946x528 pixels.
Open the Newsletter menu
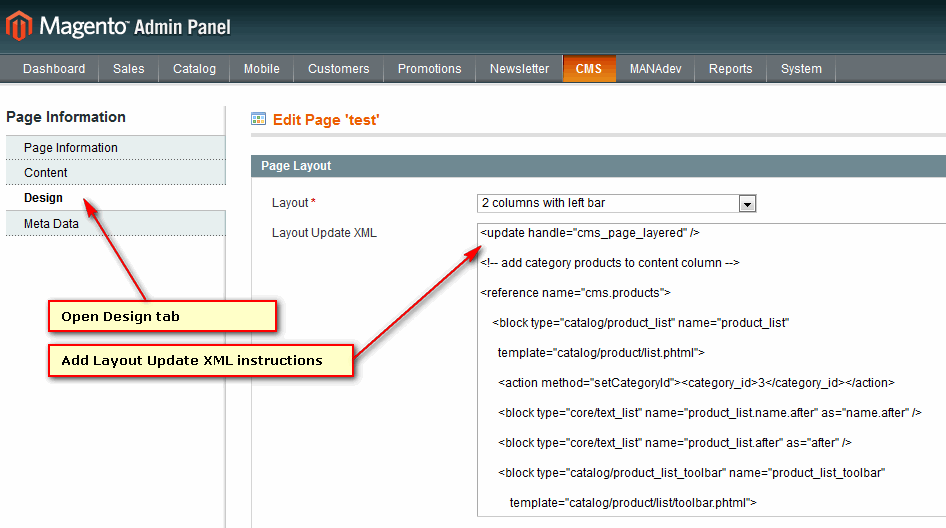[x=519, y=69]
